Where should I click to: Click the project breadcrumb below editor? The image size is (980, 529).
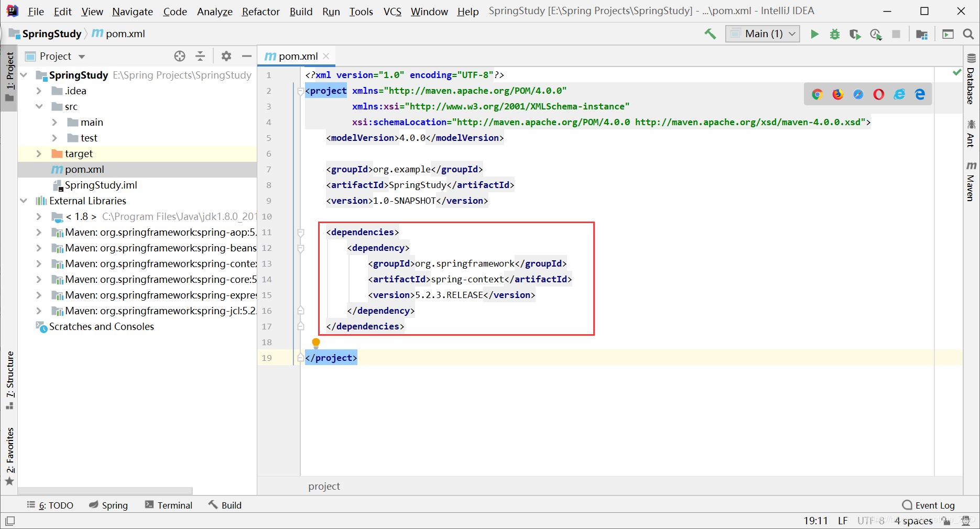click(x=324, y=487)
